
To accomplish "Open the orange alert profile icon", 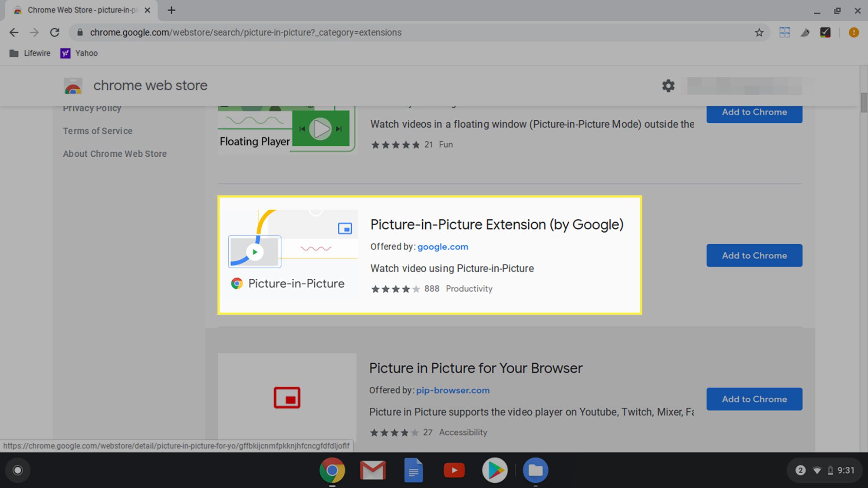I will click(854, 33).
